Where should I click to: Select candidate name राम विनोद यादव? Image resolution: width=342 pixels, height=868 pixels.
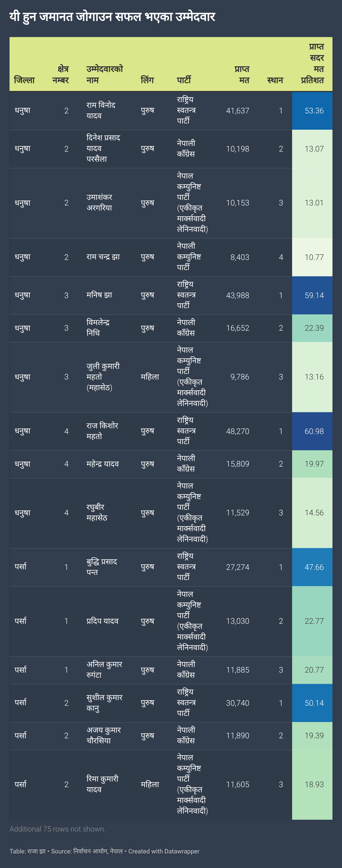click(x=101, y=111)
